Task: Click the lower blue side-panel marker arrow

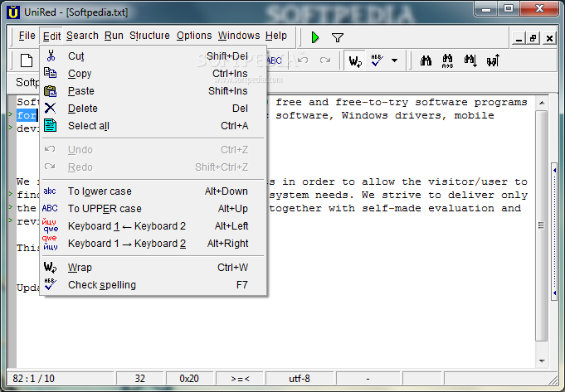Action: (x=554, y=293)
